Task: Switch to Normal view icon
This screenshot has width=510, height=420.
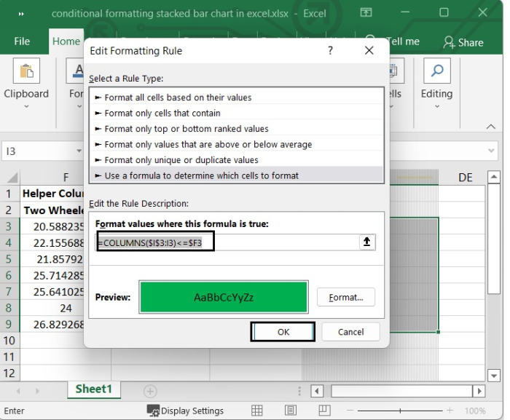Action: click(257, 411)
